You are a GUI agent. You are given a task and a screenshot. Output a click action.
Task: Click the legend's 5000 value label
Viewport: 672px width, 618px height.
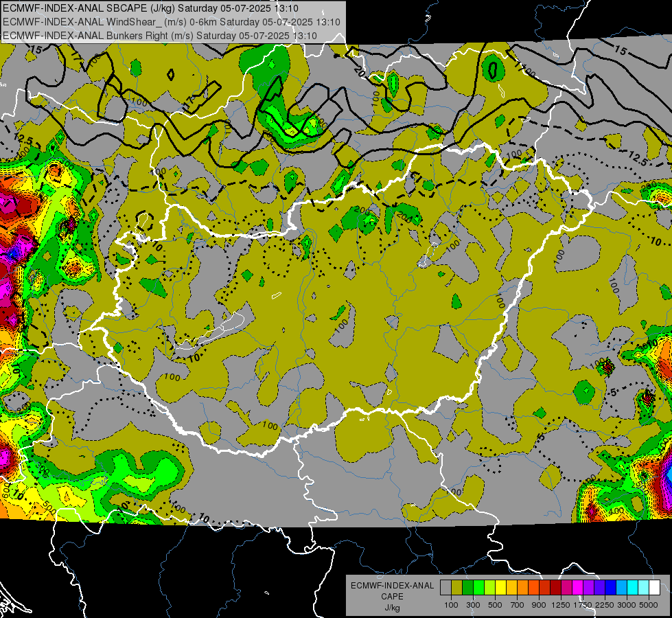click(x=649, y=605)
